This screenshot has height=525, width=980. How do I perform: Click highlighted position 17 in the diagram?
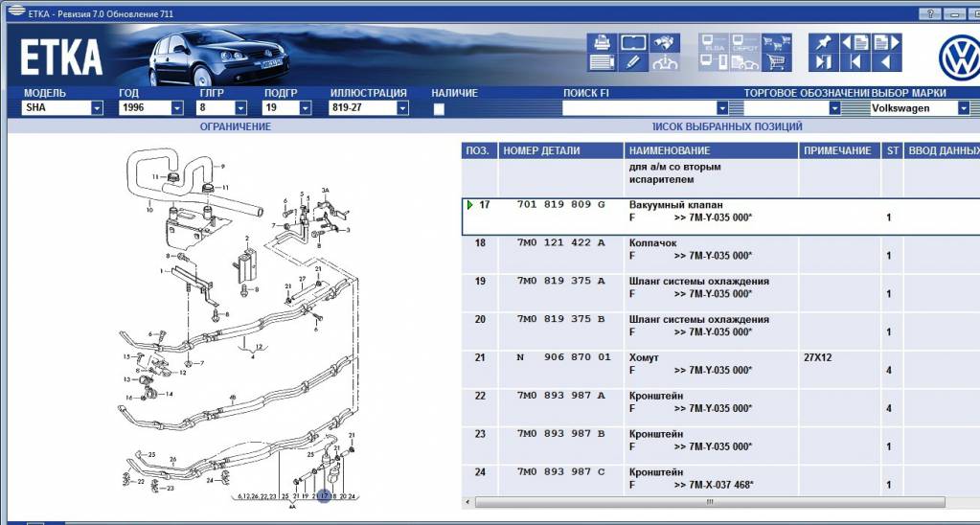pyautogui.click(x=324, y=496)
